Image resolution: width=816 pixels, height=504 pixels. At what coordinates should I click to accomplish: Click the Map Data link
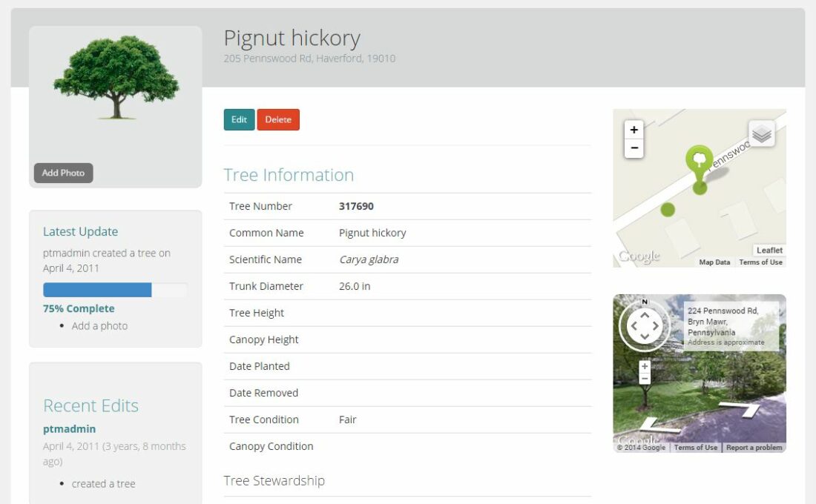(714, 262)
